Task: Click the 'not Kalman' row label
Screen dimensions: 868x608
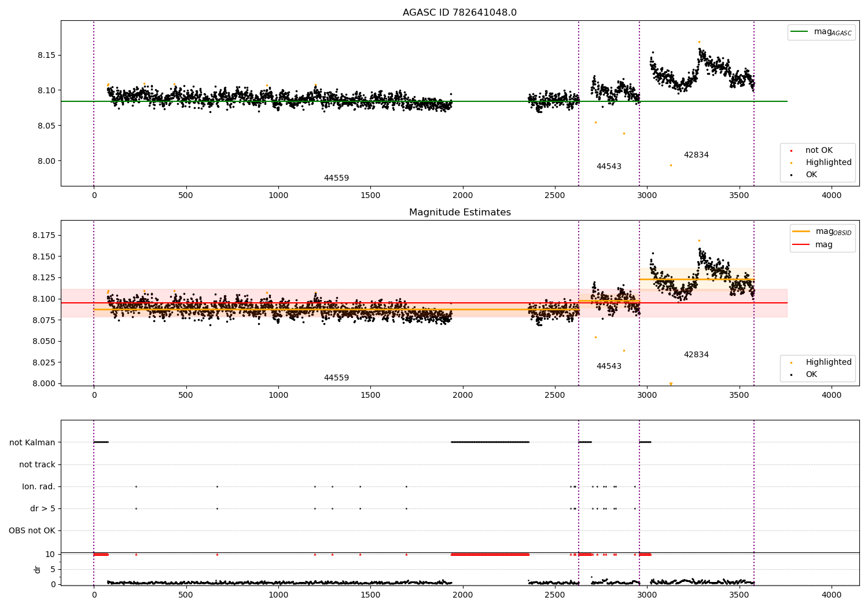Action: click(x=32, y=443)
